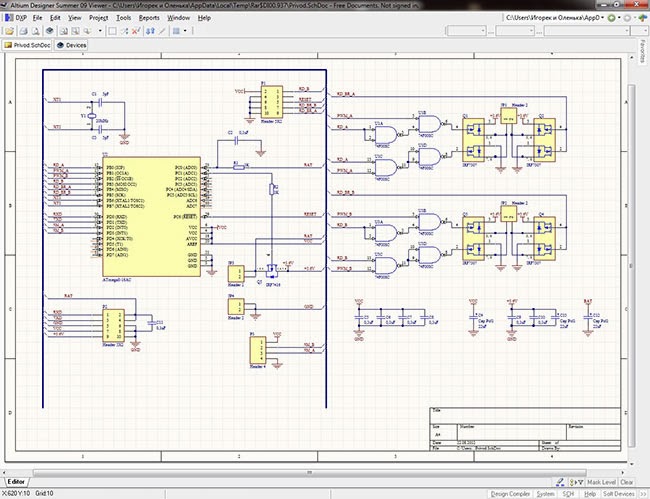
Task: Click the Help panel button in status bar
Action: (590, 494)
